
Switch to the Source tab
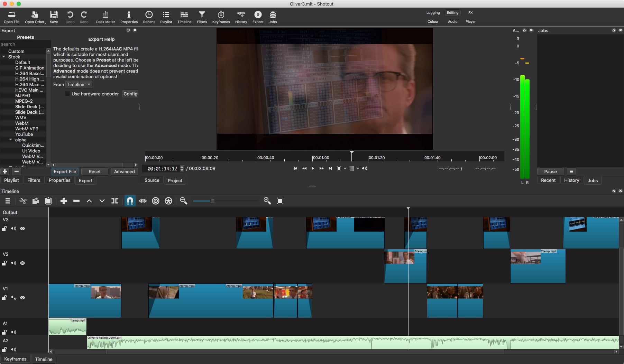(x=152, y=180)
